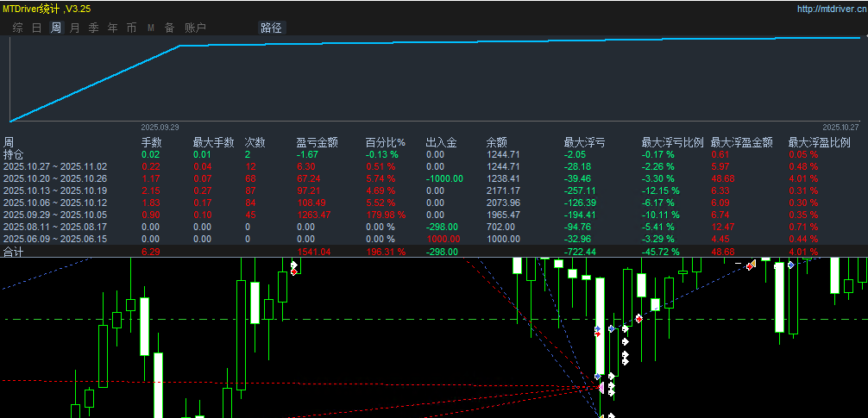This screenshot has width=868, height=418.
Task: Click the 余额 column header
Action: tap(496, 143)
